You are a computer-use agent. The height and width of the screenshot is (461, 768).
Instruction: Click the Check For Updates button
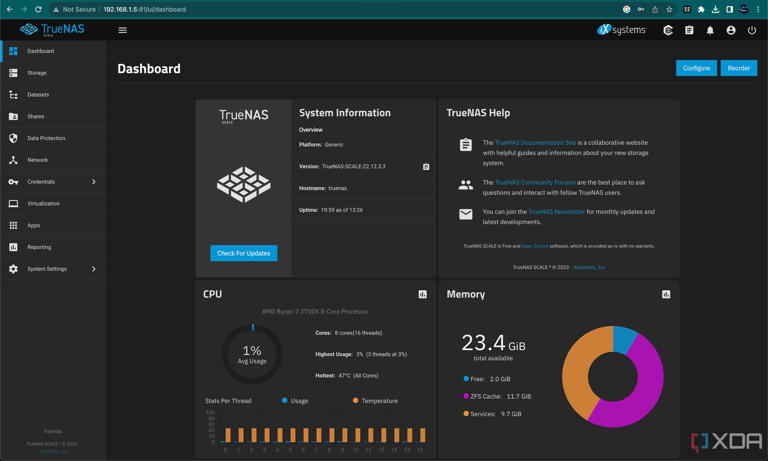pos(244,253)
